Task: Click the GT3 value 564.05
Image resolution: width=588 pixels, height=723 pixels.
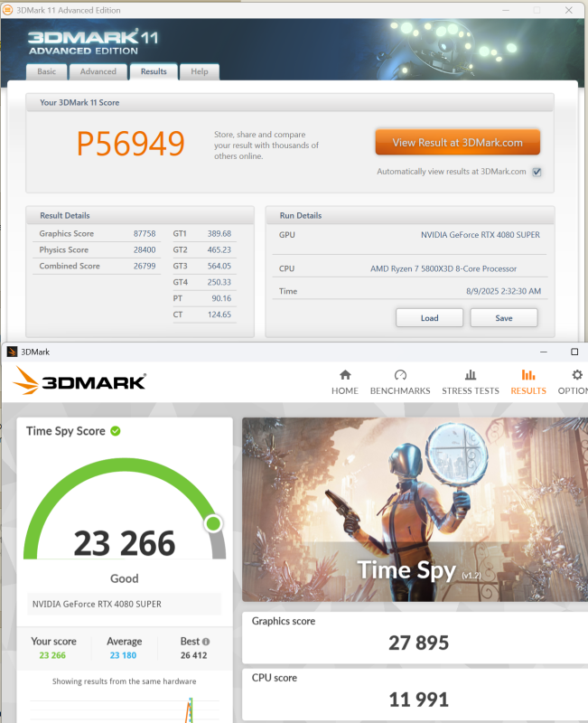Action: (219, 266)
